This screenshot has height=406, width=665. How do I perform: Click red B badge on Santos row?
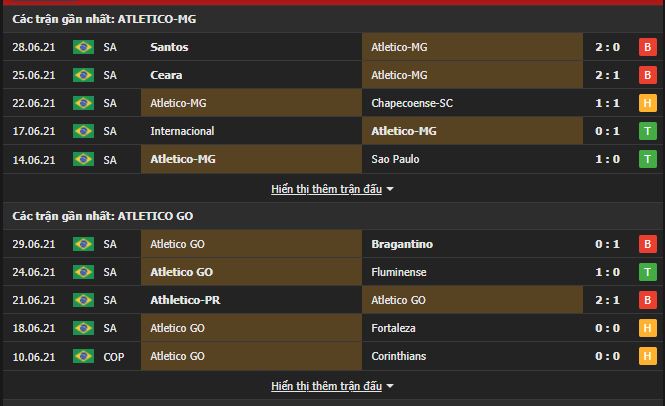click(x=646, y=47)
